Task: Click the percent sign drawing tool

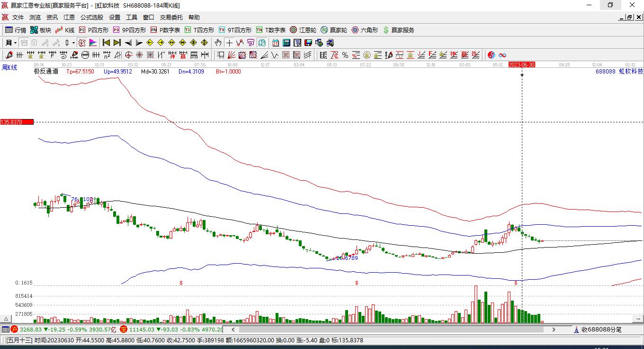Action: 345,55
